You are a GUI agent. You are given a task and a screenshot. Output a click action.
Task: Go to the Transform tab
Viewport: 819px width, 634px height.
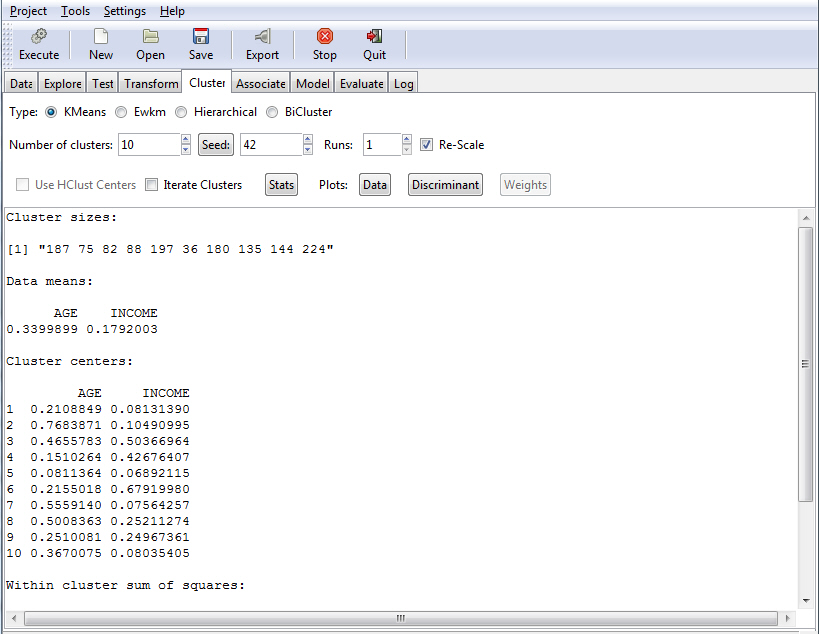click(150, 84)
